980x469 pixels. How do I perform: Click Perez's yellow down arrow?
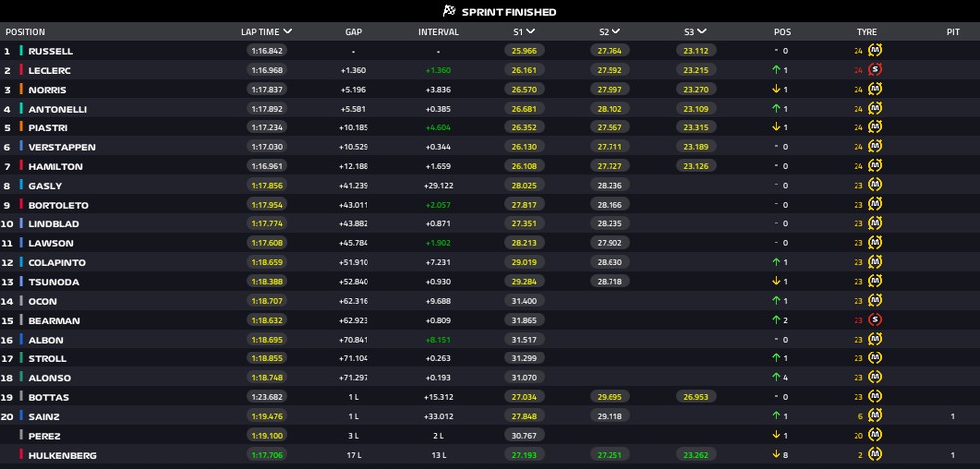click(x=776, y=436)
